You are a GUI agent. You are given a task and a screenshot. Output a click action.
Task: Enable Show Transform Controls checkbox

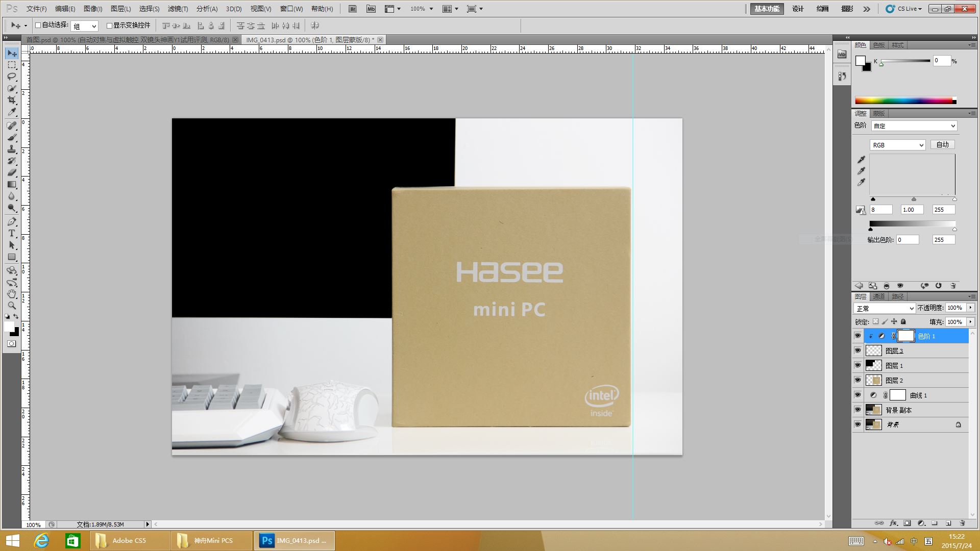click(109, 26)
